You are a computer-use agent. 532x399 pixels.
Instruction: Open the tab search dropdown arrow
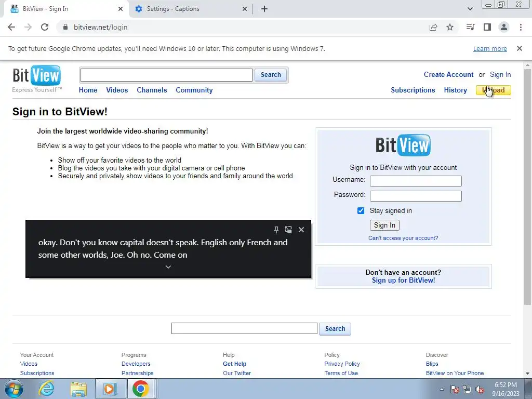pyautogui.click(x=470, y=9)
